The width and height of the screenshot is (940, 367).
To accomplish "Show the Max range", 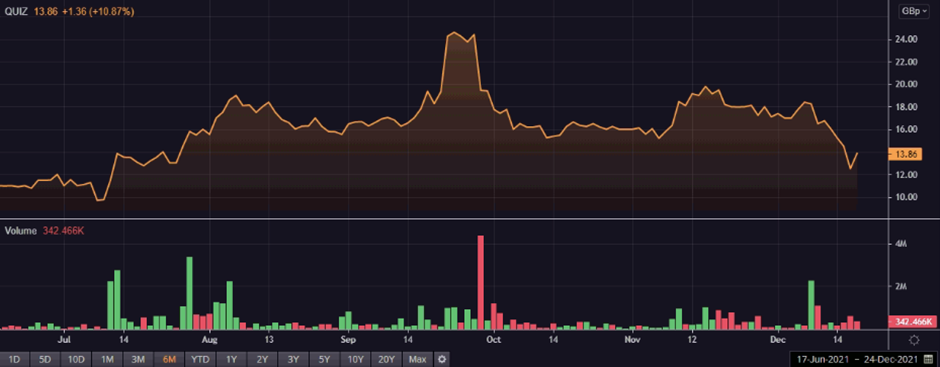I will [x=418, y=360].
